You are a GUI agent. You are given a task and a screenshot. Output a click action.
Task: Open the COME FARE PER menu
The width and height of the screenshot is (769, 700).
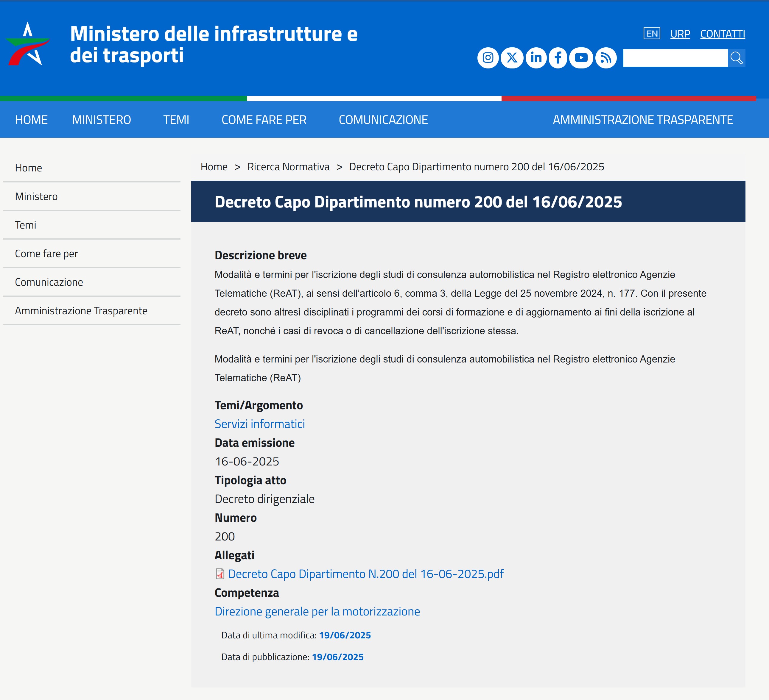tap(264, 120)
